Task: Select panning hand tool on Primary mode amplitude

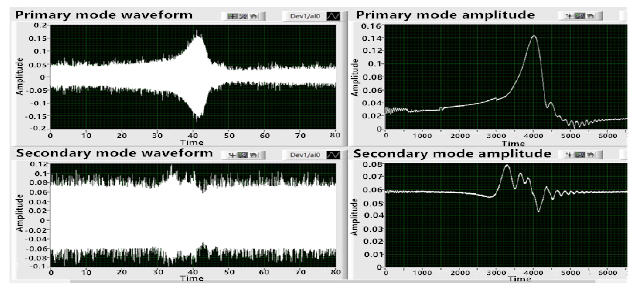Action: pyautogui.click(x=591, y=16)
